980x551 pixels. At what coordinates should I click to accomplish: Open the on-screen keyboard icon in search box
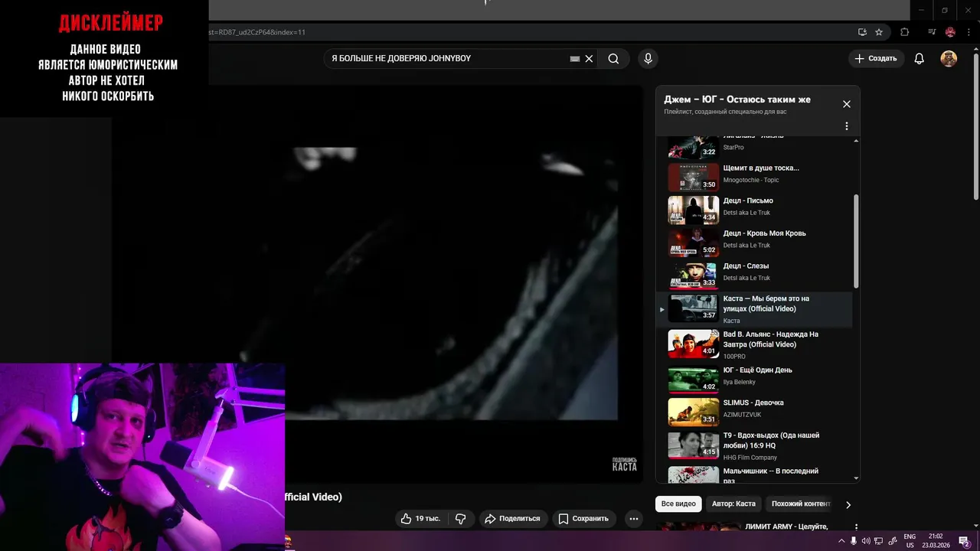[x=575, y=59]
